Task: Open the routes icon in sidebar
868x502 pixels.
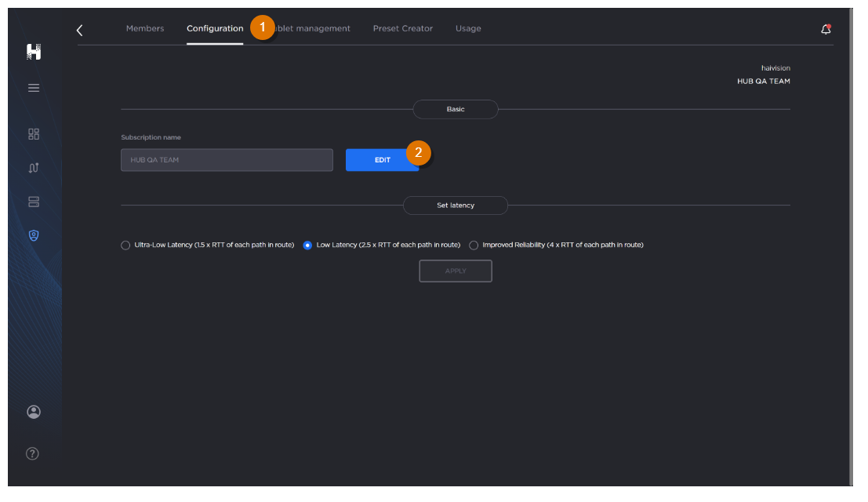Action: click(x=34, y=168)
